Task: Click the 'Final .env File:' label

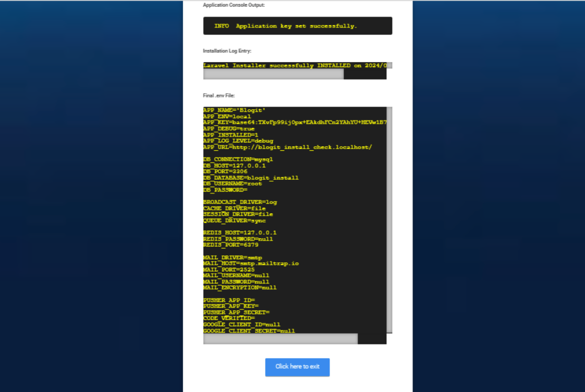Action: tap(219, 96)
